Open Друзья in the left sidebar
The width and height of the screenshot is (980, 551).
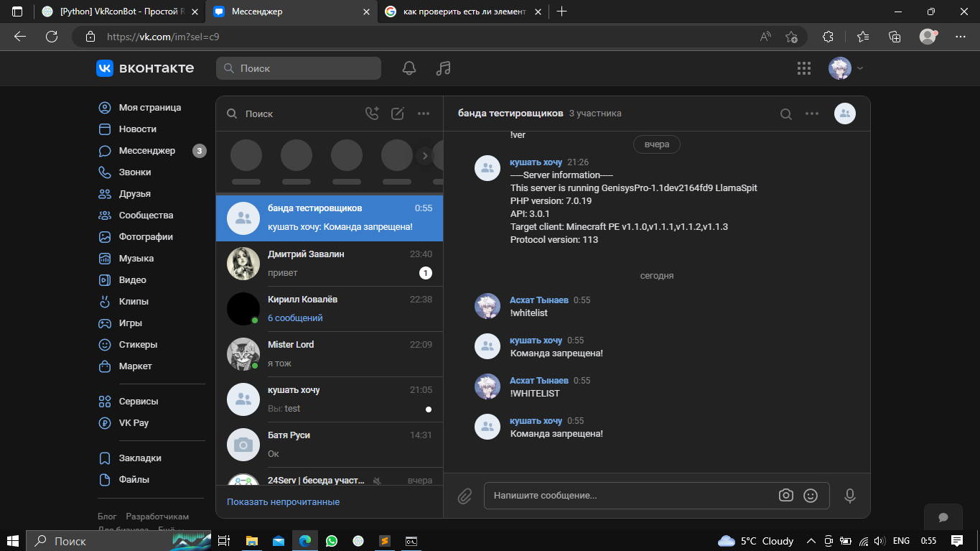pyautogui.click(x=134, y=194)
